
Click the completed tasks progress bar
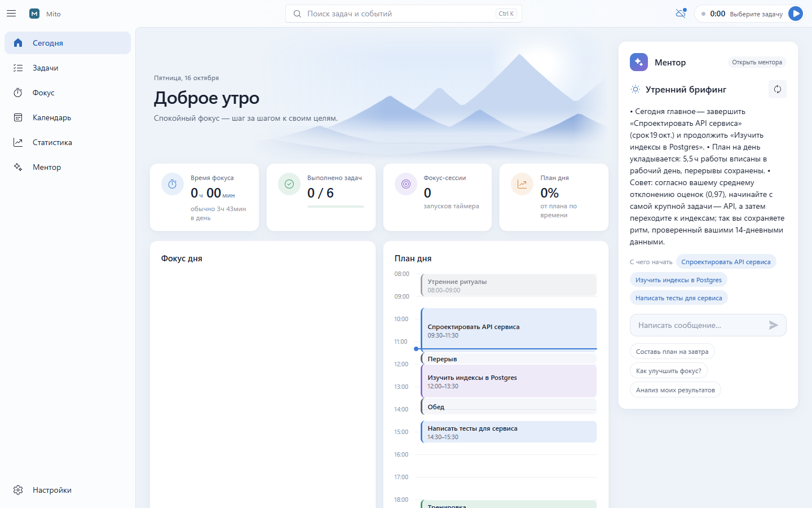336,207
